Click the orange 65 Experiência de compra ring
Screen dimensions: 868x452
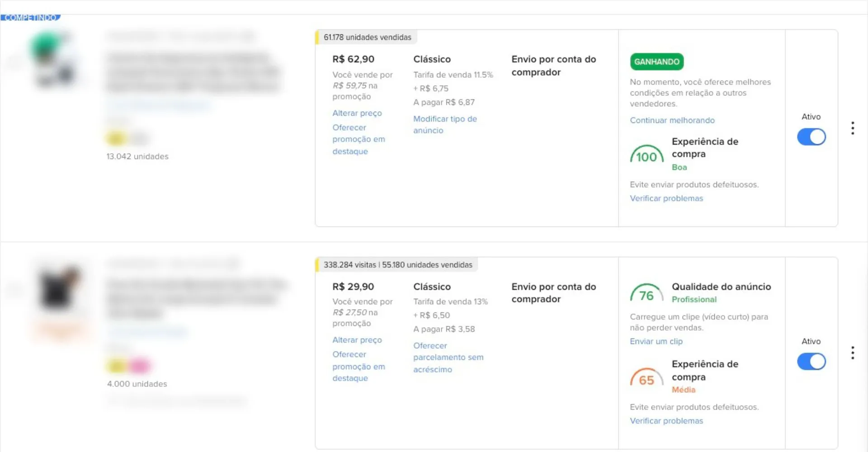click(646, 379)
